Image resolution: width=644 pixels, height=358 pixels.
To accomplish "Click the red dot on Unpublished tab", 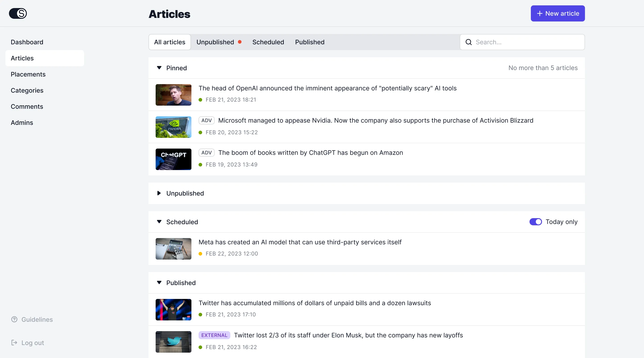I will pos(239,42).
